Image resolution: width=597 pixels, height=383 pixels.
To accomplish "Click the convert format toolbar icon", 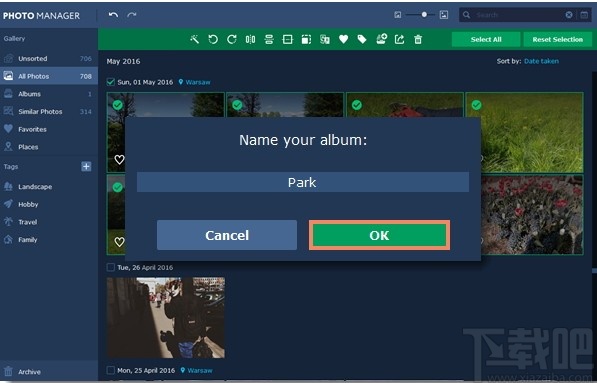I will click(325, 39).
